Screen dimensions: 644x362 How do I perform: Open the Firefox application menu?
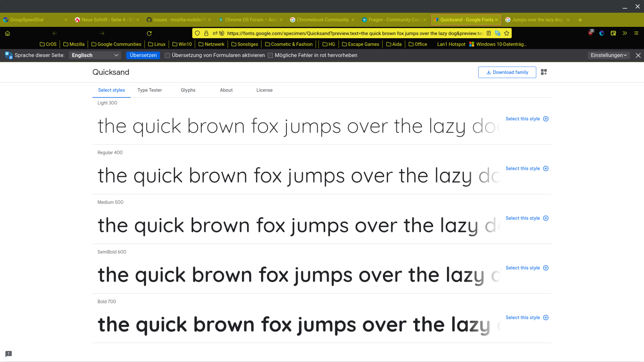click(x=636, y=33)
